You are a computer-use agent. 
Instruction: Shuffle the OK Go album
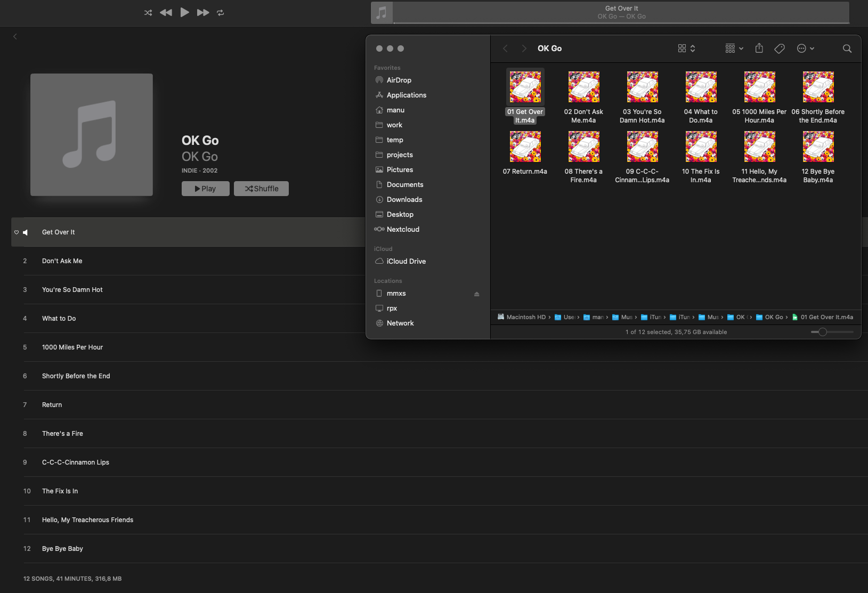(261, 189)
